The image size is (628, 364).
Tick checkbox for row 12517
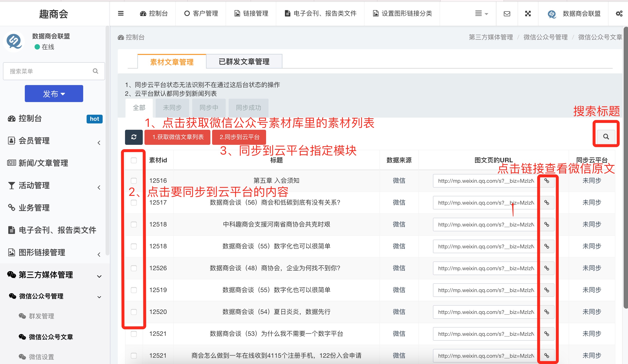[x=134, y=202]
